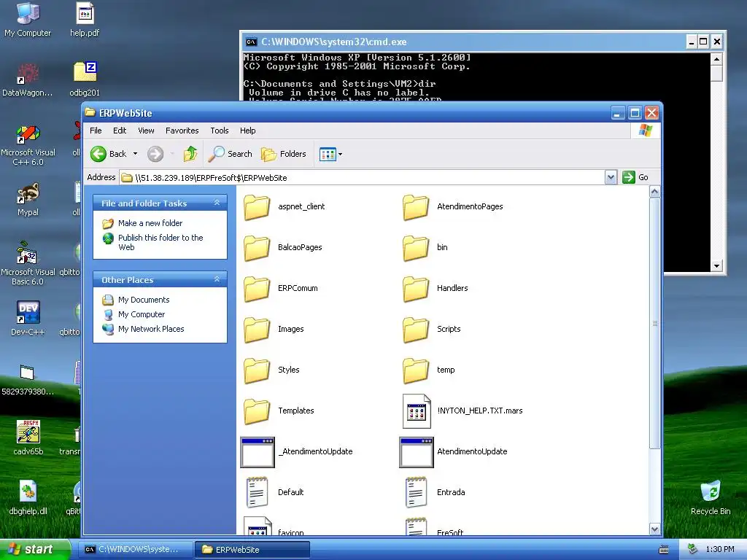Select the !NYTON_HELP.TXT.mars file icon
This screenshot has width=747, height=560.
[417, 411]
